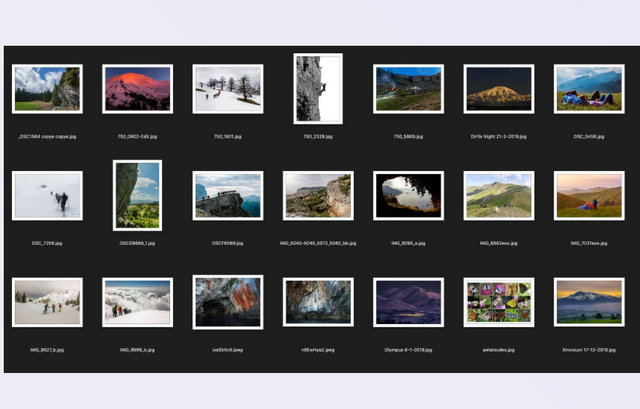Image resolution: width=640 pixels, height=409 pixels.
Task: Click the 'Olympus 8-1-2019.jpg' label
Action: tap(408, 350)
